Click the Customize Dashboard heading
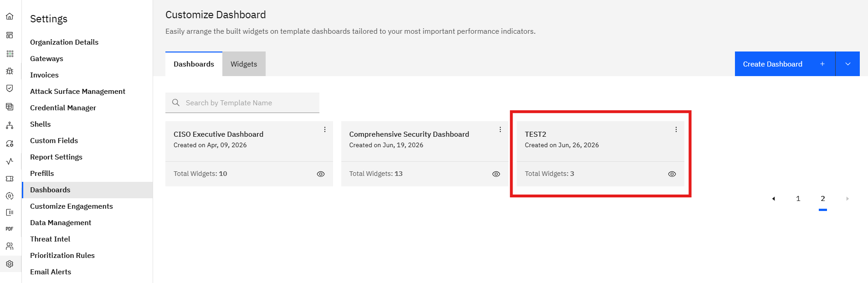 pyautogui.click(x=216, y=15)
